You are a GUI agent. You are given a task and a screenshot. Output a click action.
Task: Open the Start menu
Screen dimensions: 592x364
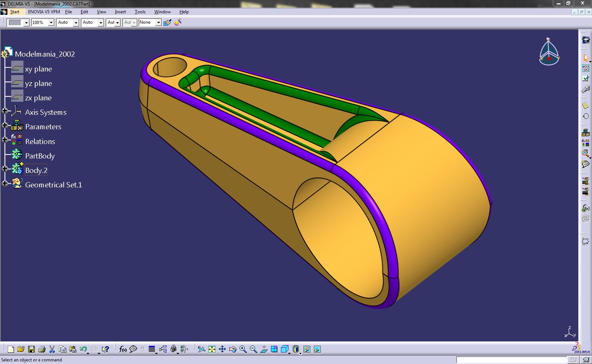pyautogui.click(x=15, y=12)
